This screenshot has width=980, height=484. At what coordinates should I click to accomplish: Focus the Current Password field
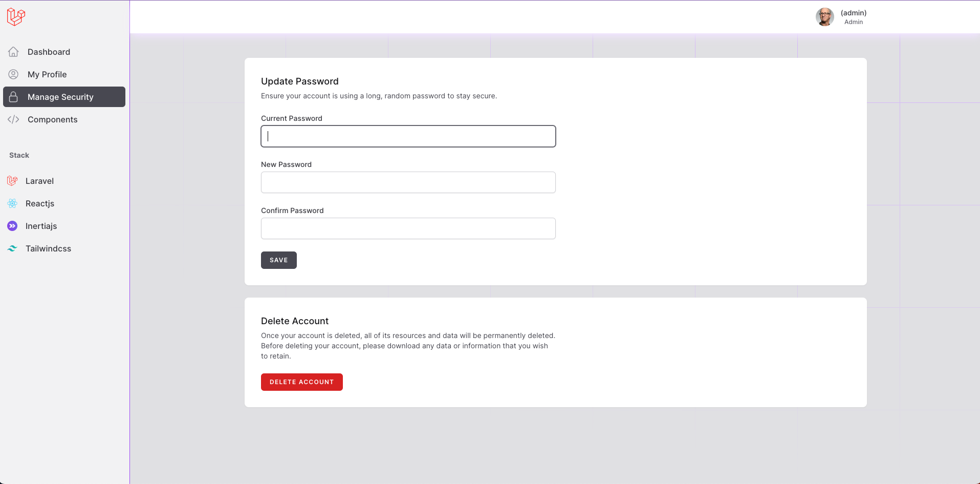tap(408, 136)
